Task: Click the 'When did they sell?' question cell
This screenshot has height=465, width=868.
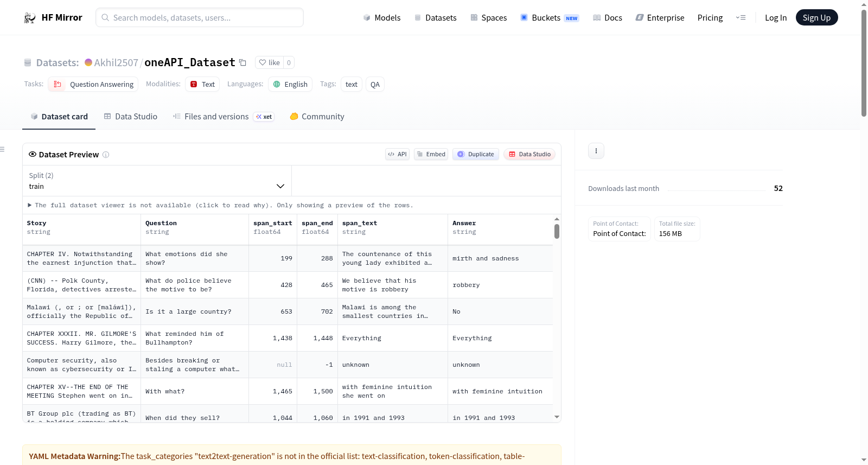Action: [195, 414]
